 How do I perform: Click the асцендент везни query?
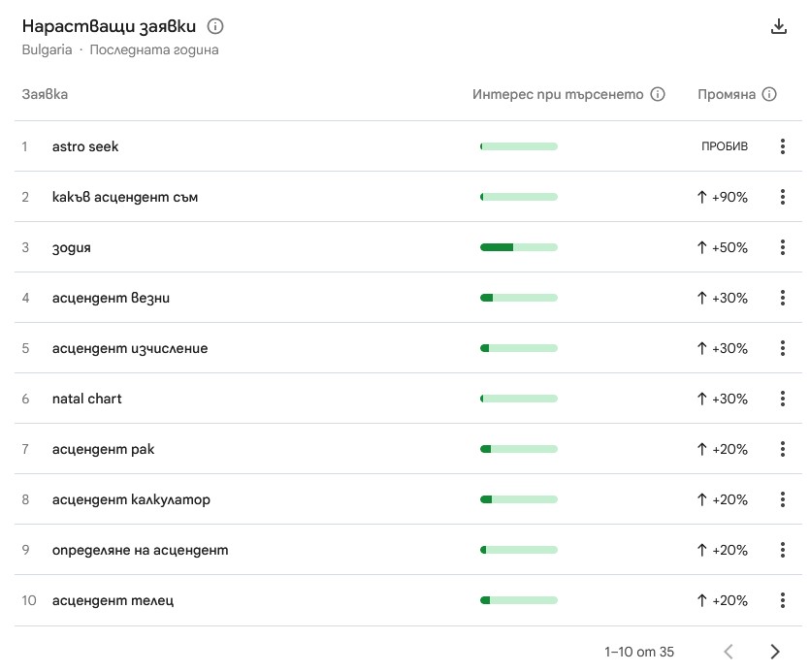(x=110, y=298)
